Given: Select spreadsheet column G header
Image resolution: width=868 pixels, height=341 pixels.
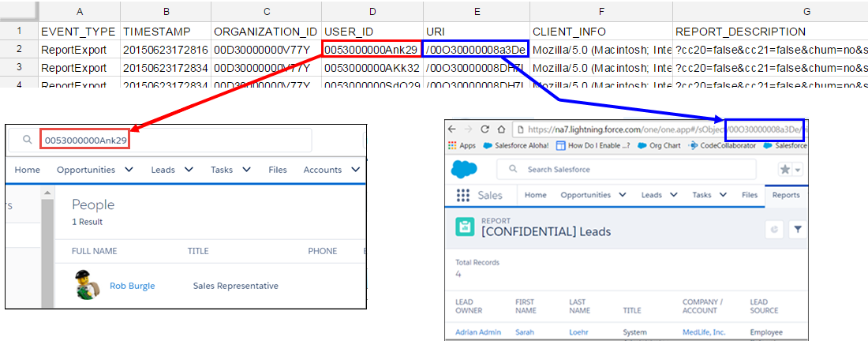Looking at the screenshot, I should tap(806, 12).
